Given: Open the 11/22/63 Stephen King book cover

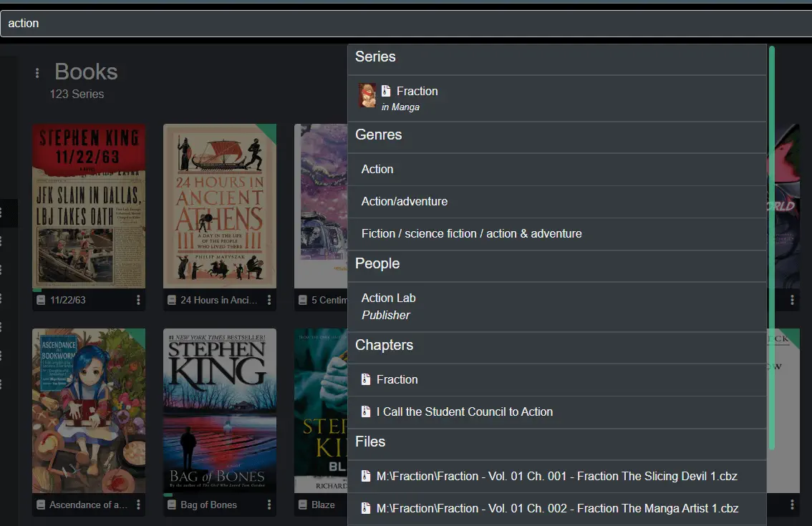Looking at the screenshot, I should tap(89, 206).
